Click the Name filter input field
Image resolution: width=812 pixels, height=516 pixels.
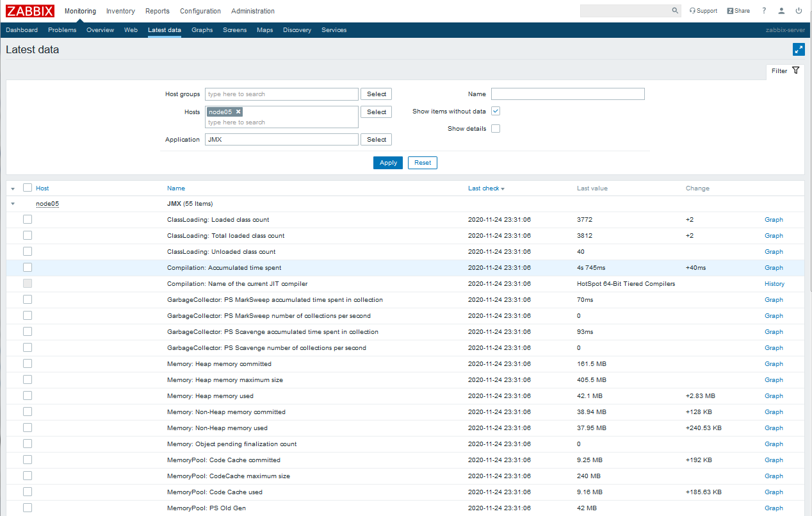click(567, 94)
